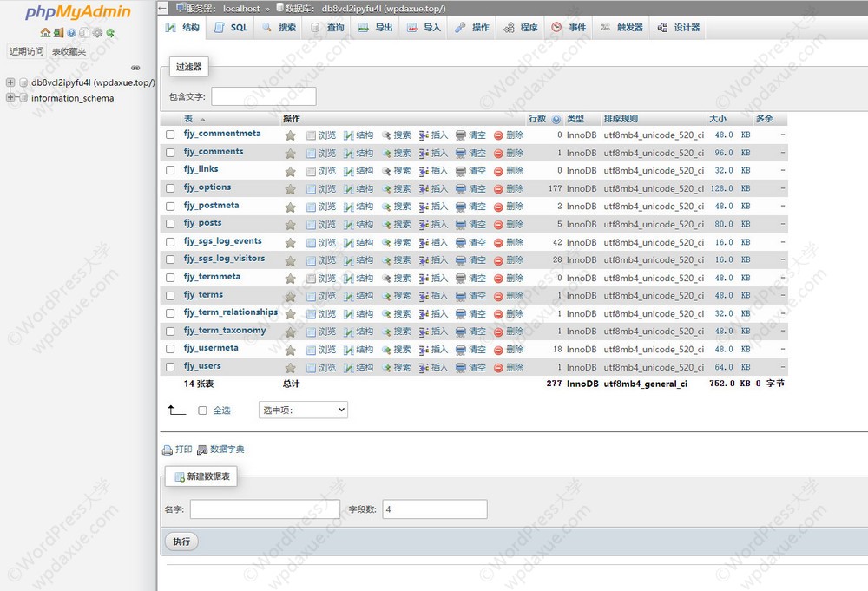Image resolution: width=868 pixels, height=591 pixels.
Task: Click structure icon for fjy_links row
Action: pos(349,171)
